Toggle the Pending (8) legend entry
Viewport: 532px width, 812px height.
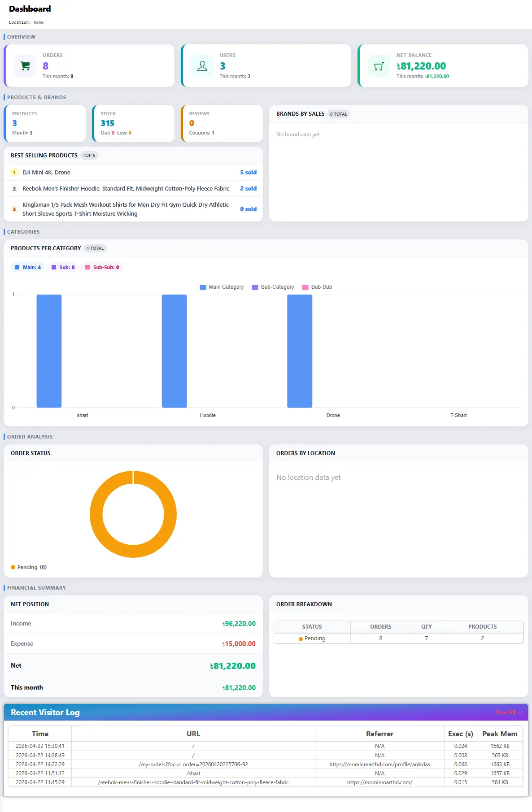29,567
